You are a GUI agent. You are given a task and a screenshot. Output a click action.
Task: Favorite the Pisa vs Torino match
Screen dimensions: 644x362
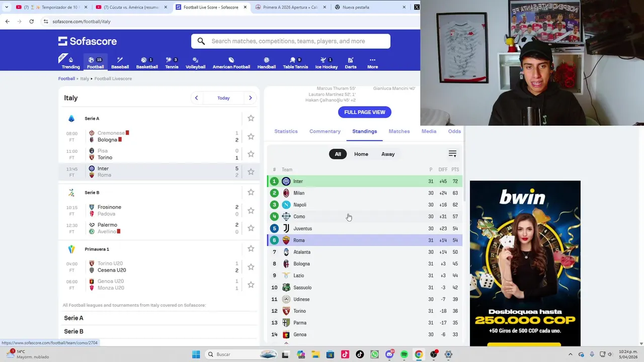pyautogui.click(x=251, y=154)
